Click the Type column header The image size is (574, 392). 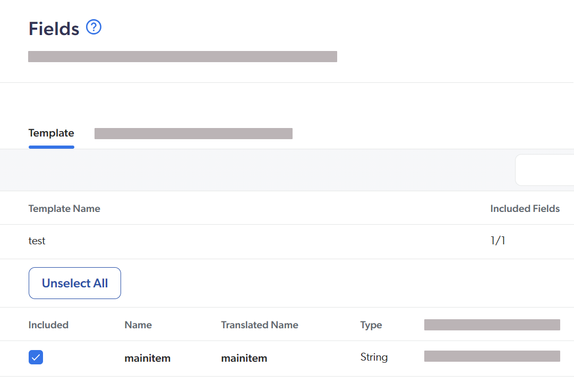point(371,325)
